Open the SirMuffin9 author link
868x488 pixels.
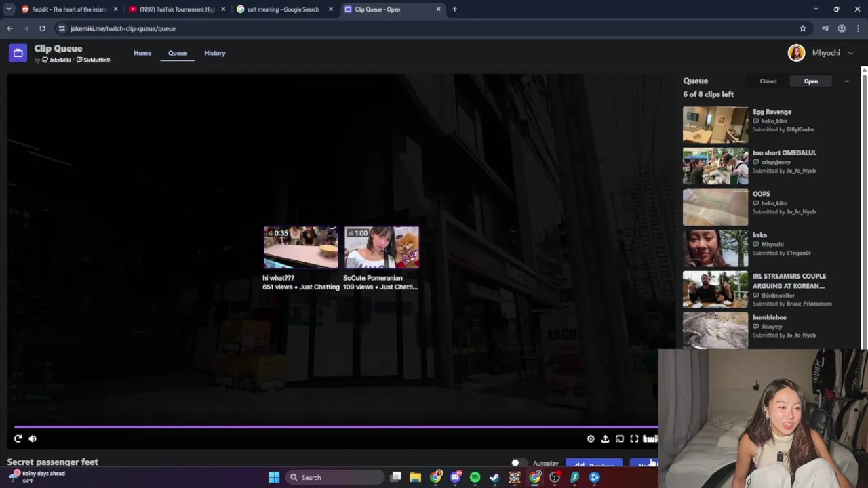click(x=94, y=60)
